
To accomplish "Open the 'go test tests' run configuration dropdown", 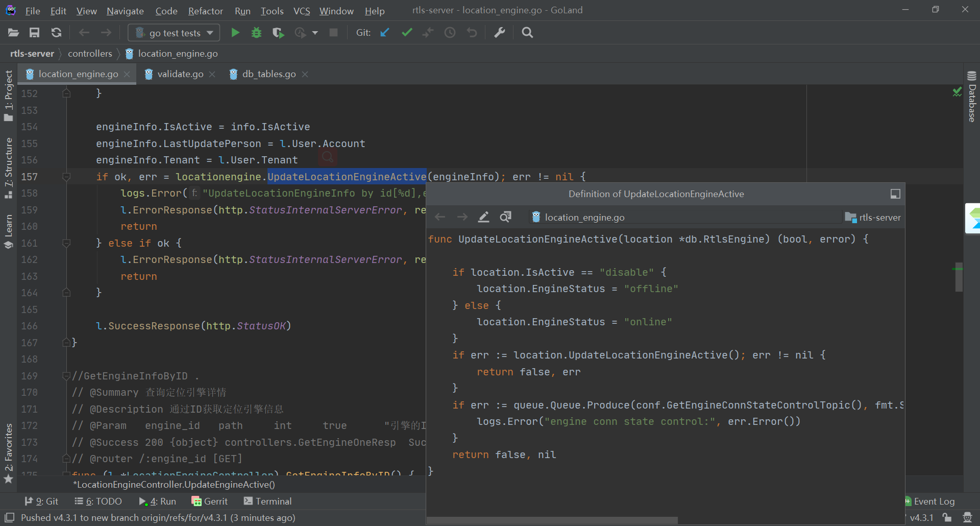I will (x=174, y=33).
